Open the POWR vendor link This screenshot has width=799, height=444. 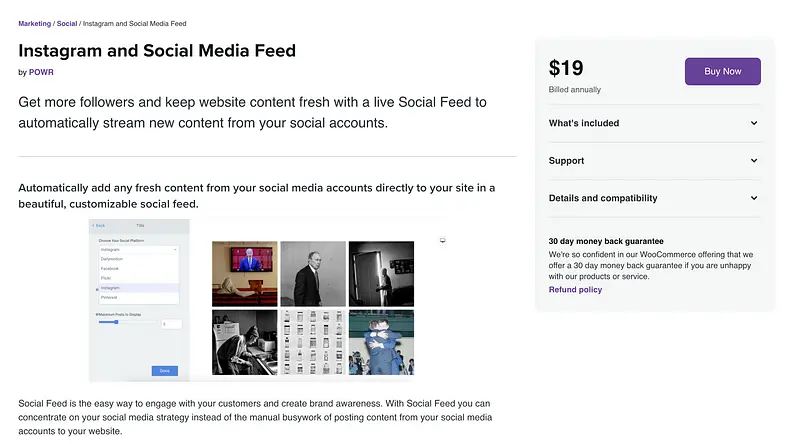pyautogui.click(x=42, y=72)
